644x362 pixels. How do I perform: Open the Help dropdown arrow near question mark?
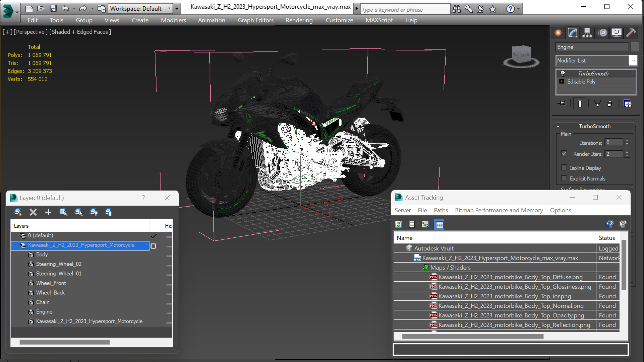tap(518, 9)
